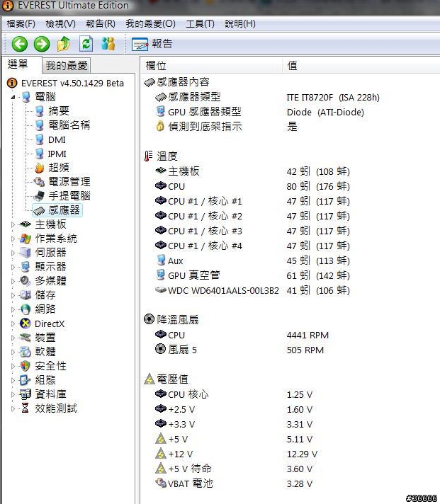Click the 效能測試 hourglass icon

[25, 408]
